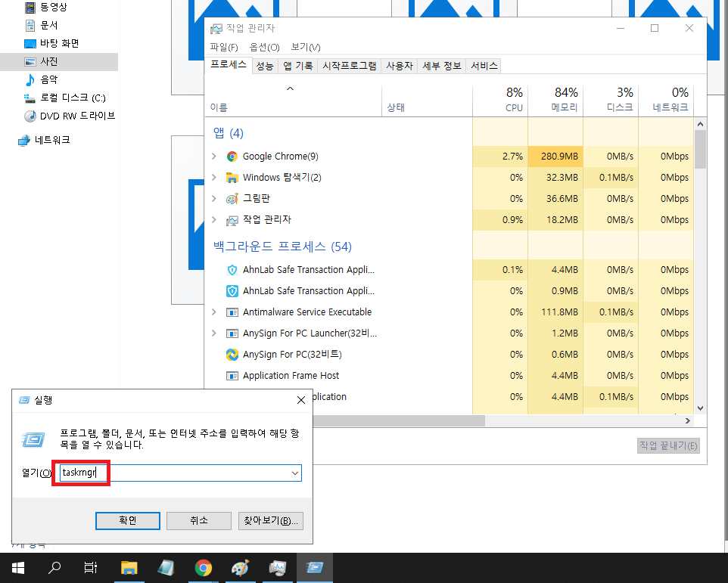Click vertical scrollbar down arrow in process list
728x583 pixels.
coord(700,408)
